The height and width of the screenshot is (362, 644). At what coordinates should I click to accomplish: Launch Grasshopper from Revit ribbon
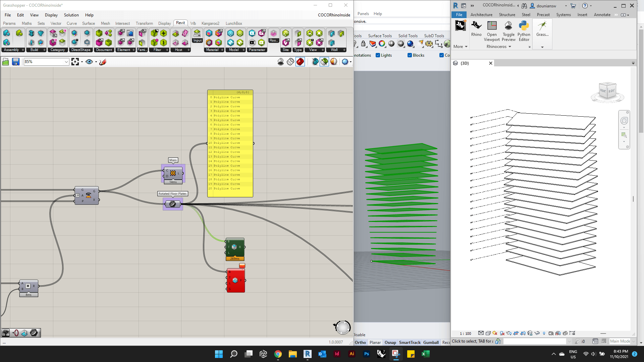point(542,29)
